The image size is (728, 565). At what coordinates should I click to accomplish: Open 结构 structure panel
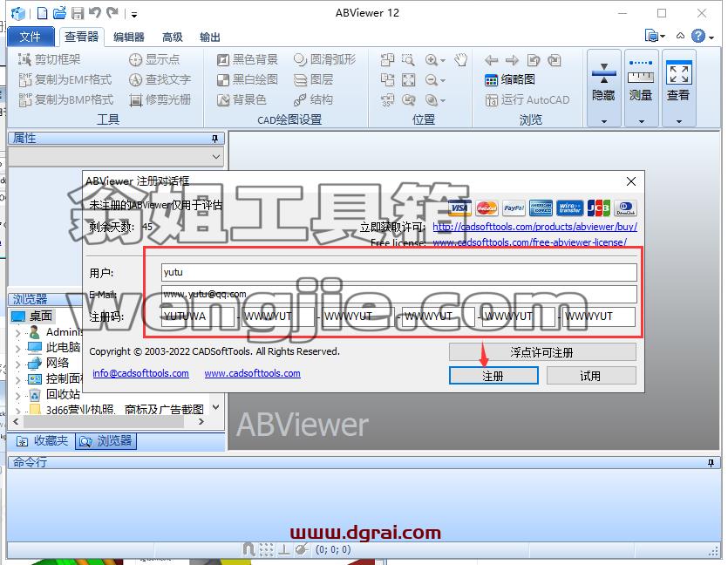coord(313,99)
